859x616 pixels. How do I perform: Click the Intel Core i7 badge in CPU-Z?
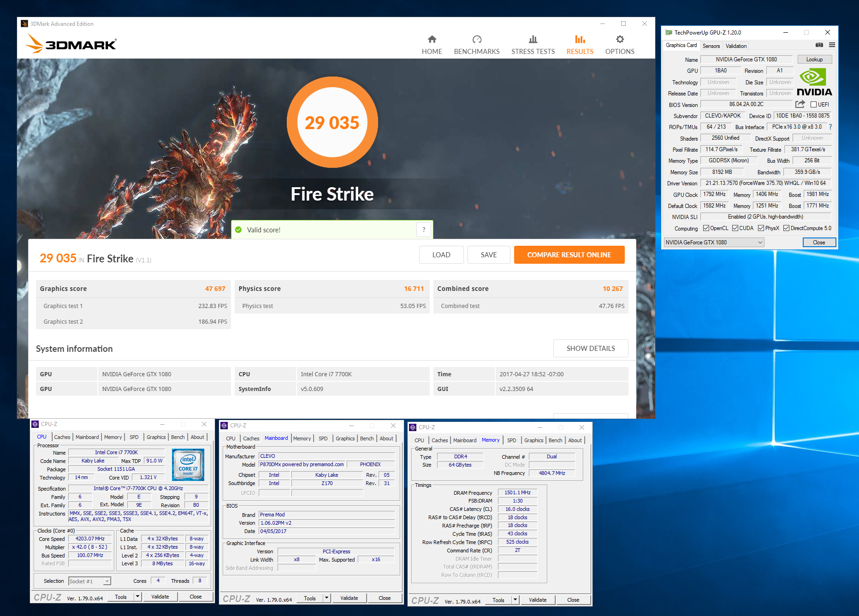coord(188,465)
